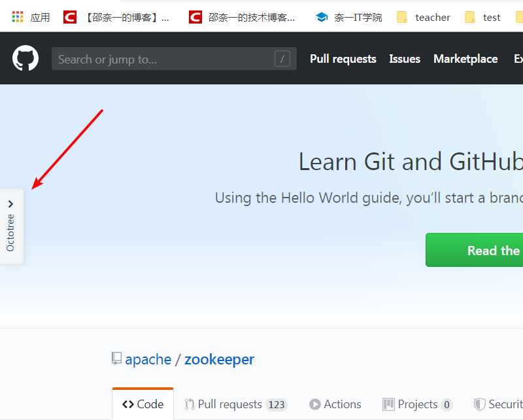The width and height of the screenshot is (523, 420).
Task: Open Issues in GitHub header
Action: (405, 59)
